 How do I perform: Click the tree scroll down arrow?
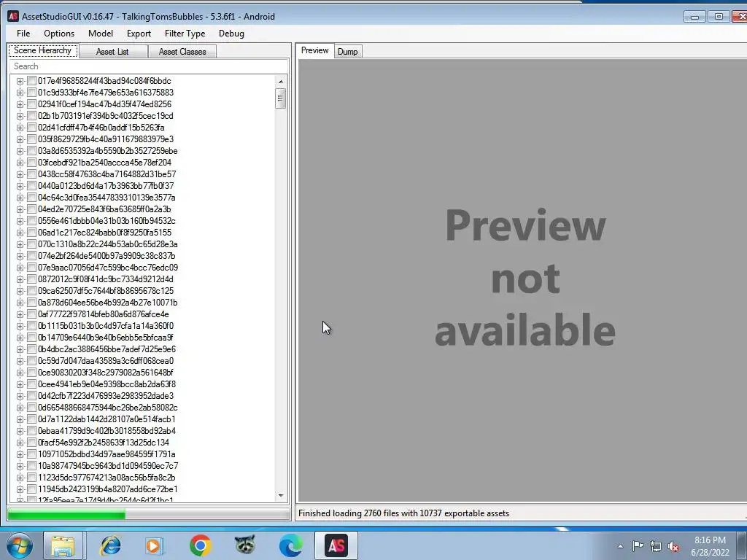[280, 496]
